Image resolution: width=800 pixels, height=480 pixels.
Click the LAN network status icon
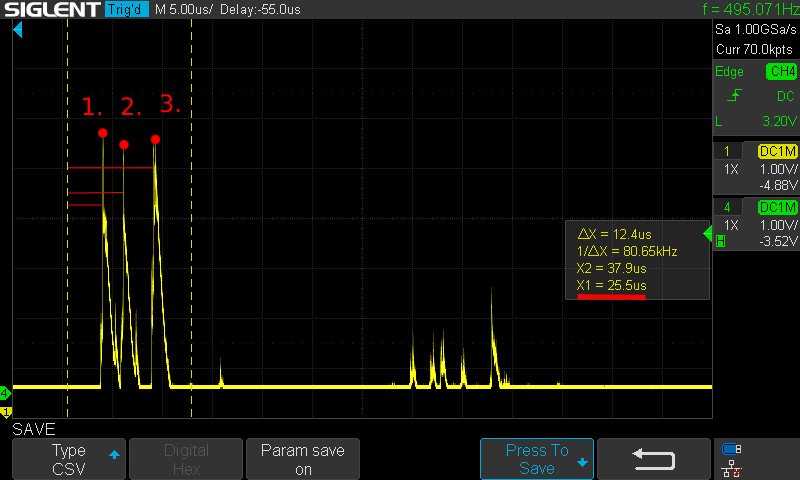[x=731, y=468]
